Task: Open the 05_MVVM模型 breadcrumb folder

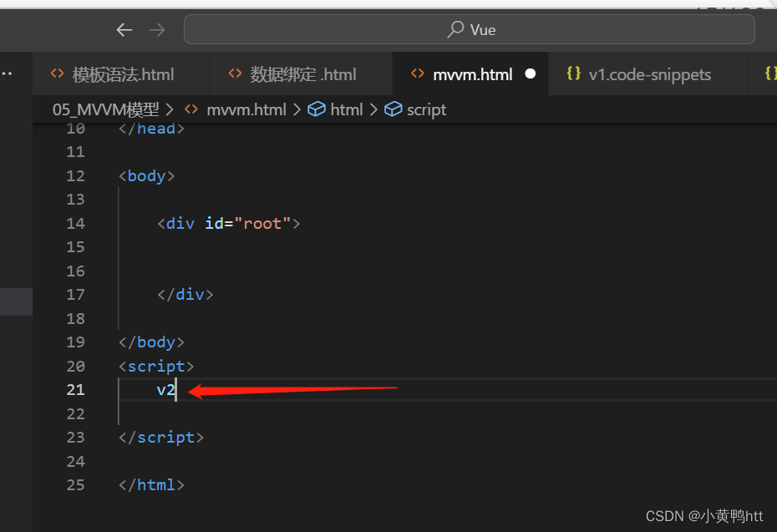Action: point(105,109)
